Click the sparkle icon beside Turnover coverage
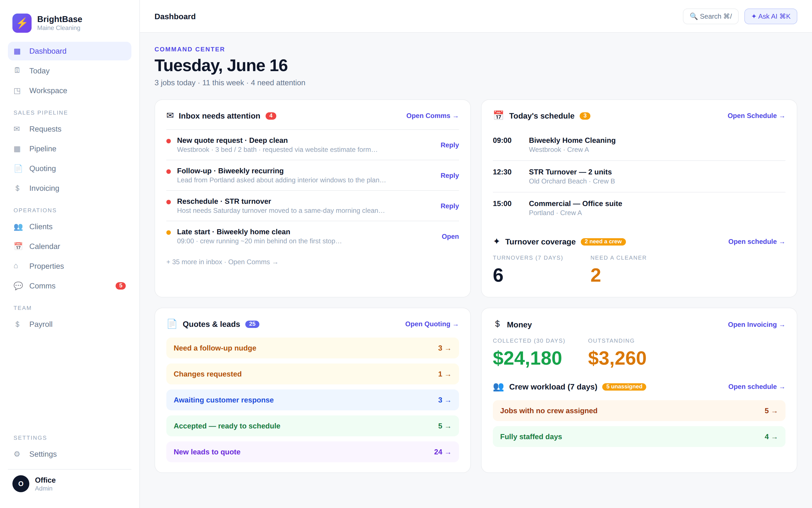The height and width of the screenshot is (508, 812). click(497, 241)
